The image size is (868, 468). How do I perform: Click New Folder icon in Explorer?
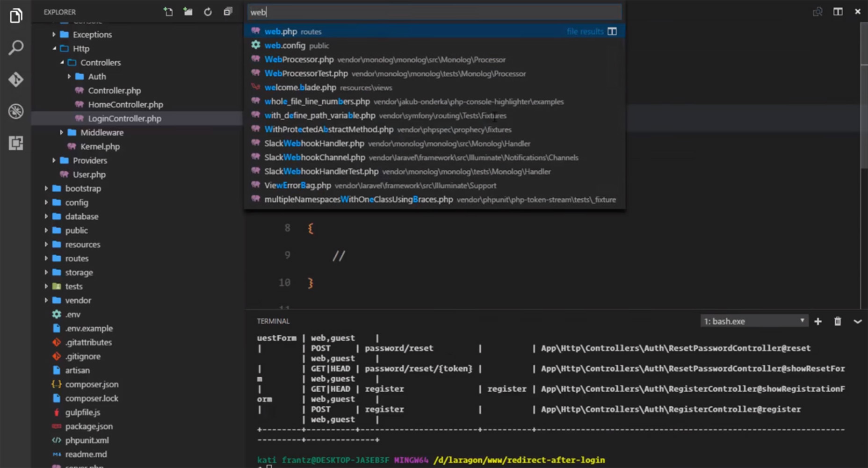coord(188,12)
